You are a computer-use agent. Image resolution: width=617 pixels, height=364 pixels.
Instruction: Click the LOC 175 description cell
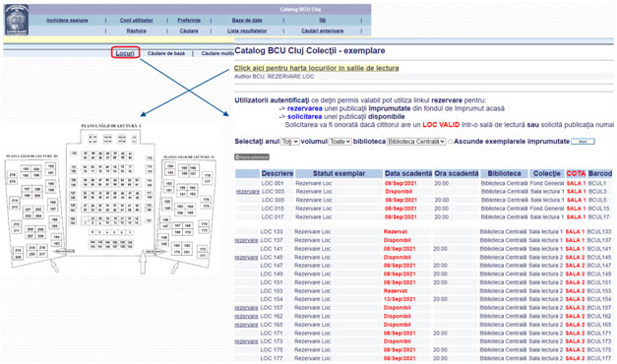pyautogui.click(x=272, y=350)
